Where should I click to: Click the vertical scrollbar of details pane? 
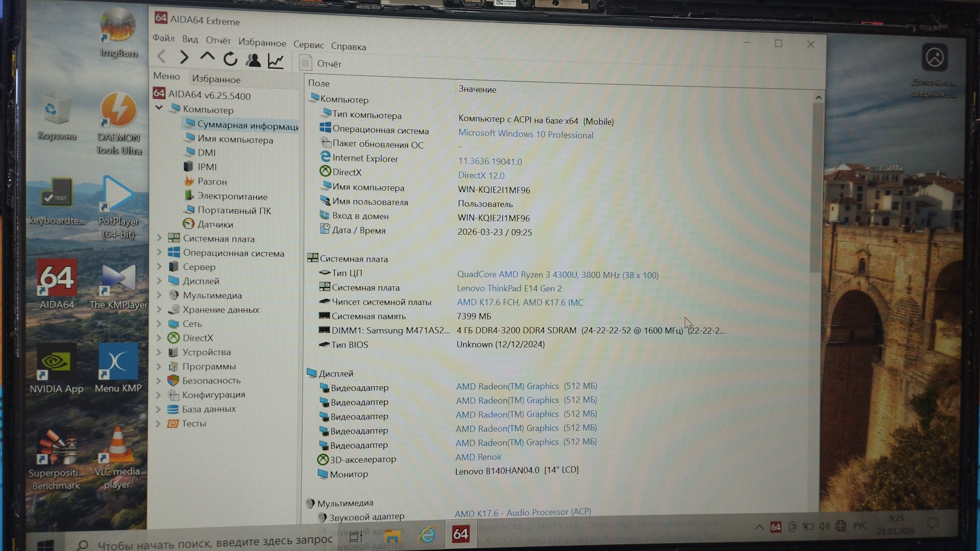(x=816, y=189)
